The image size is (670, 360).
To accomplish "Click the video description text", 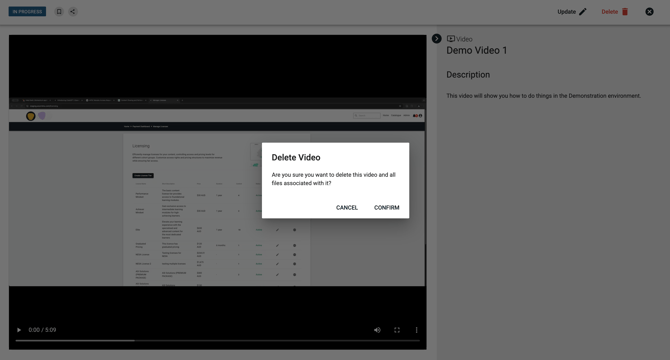I will (544, 96).
